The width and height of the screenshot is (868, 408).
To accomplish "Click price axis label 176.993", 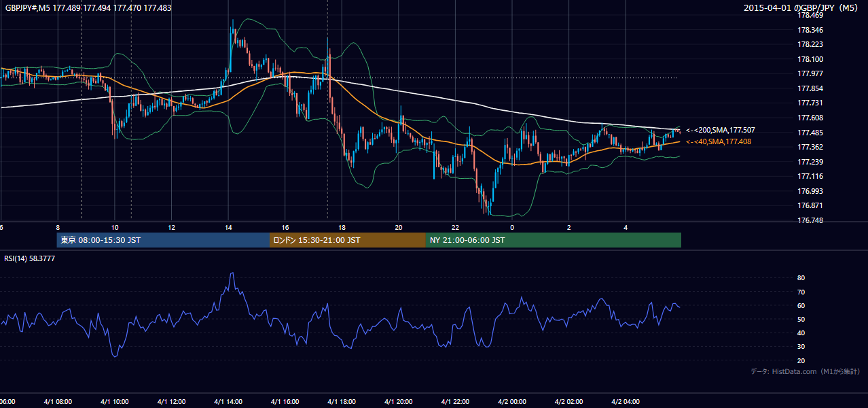I will 810,191.
